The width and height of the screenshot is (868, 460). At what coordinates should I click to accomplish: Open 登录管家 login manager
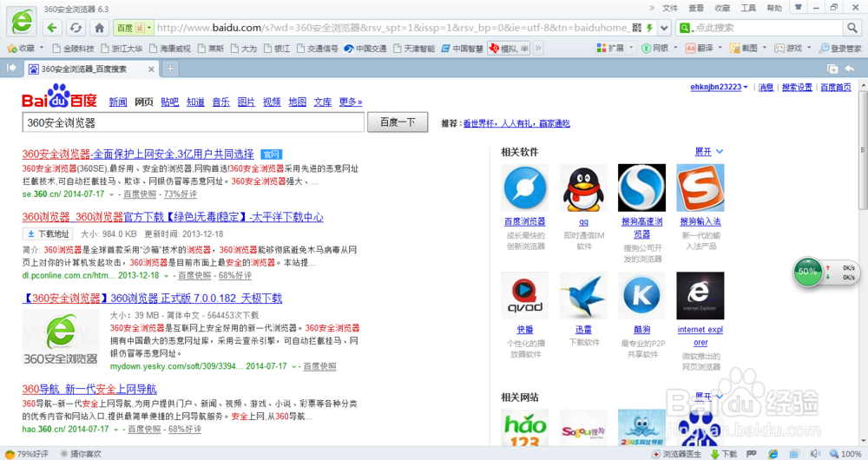point(840,48)
